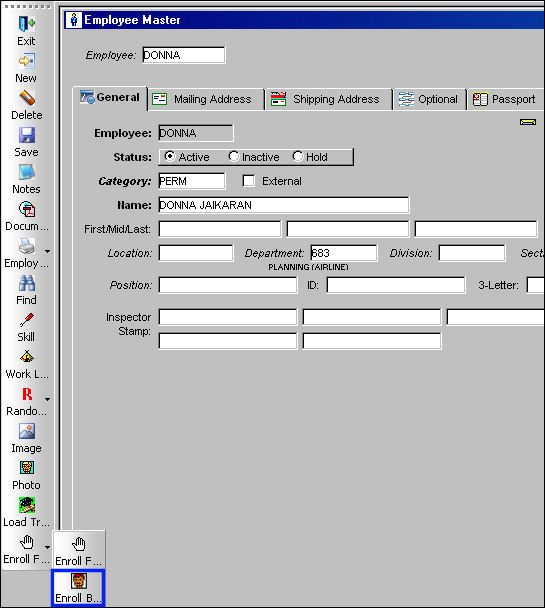Open the Skill screwdriver icon

click(x=26, y=321)
